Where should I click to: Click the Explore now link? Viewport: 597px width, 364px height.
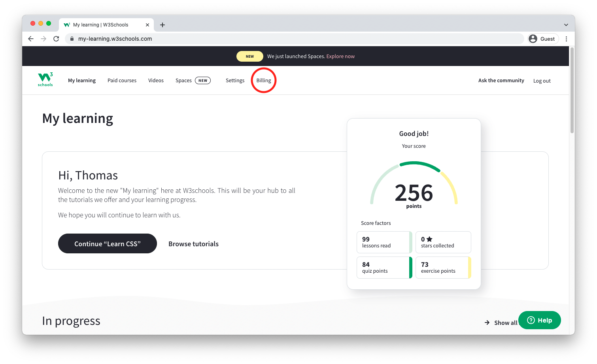340,57
